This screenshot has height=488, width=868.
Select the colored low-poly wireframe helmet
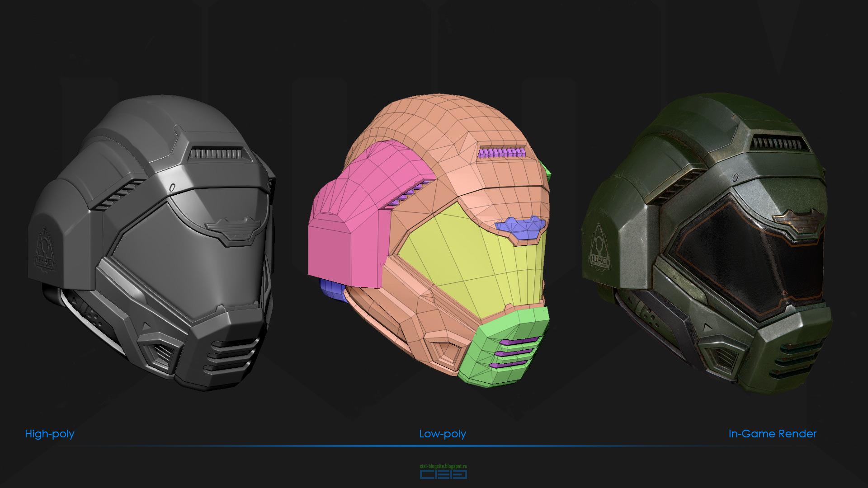point(429,241)
